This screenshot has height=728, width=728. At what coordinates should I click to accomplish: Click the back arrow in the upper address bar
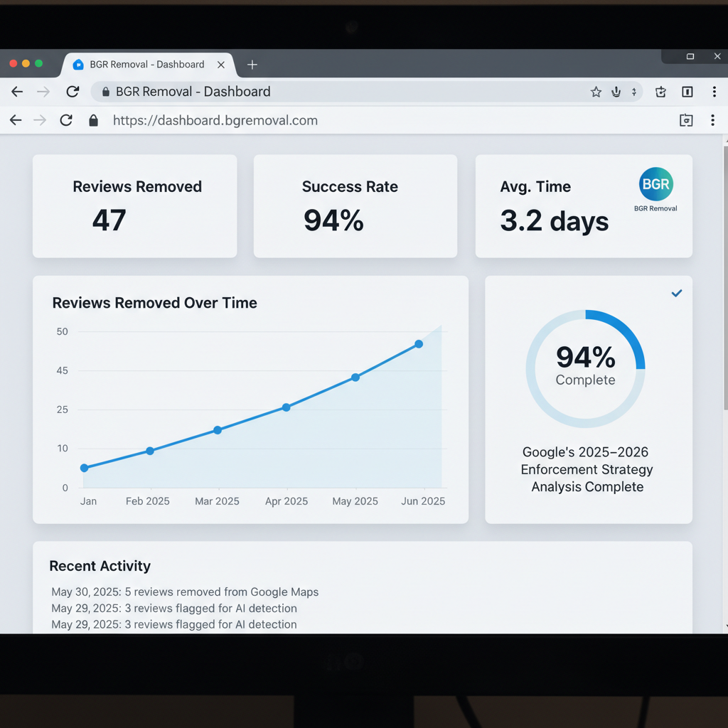point(17,92)
